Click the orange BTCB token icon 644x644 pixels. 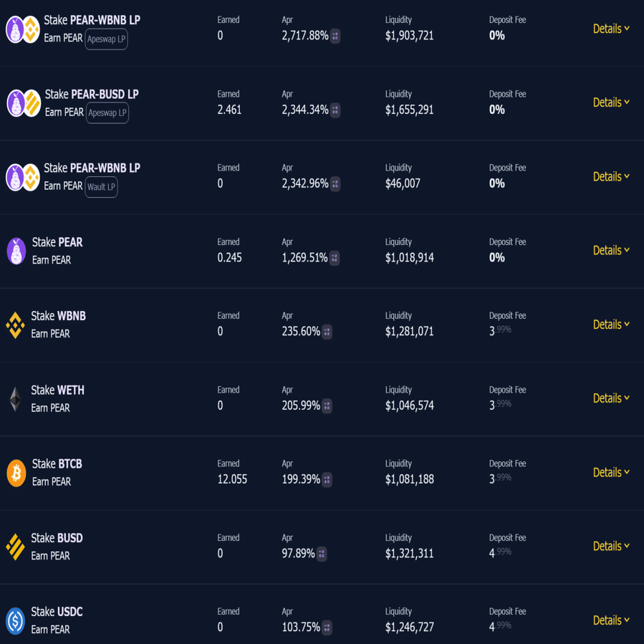pyautogui.click(x=16, y=473)
